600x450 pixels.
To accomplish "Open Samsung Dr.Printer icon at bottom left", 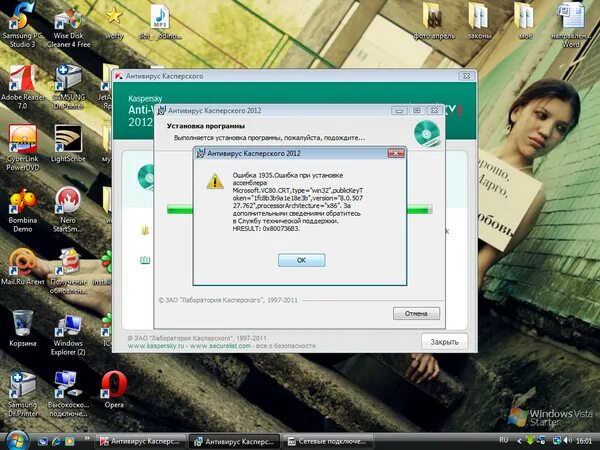I will tap(22, 394).
